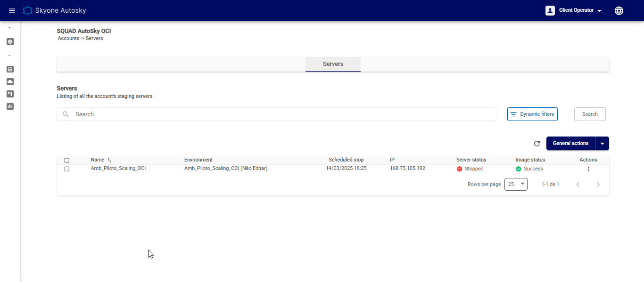The height and width of the screenshot is (282, 644).
Task: Open the three-dot actions menu for Amb_Piloto_Scaling_OCI
Action: pyautogui.click(x=588, y=169)
